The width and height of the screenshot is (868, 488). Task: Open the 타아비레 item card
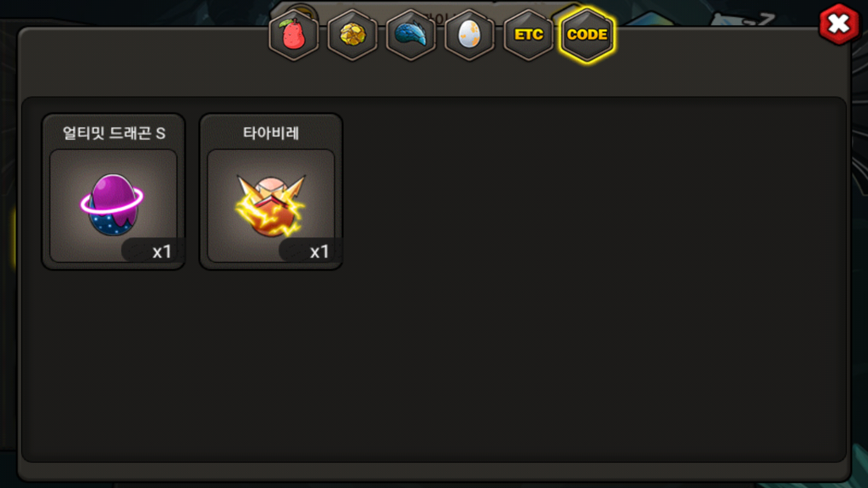click(x=271, y=192)
